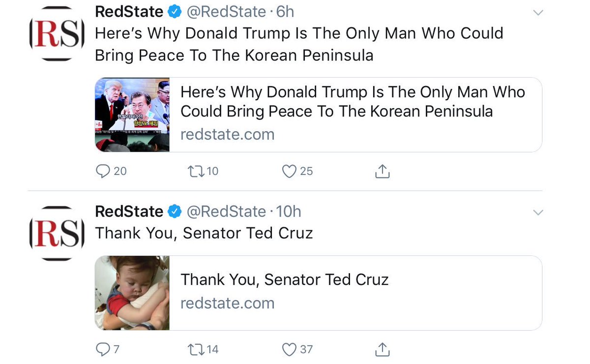Like the Thank You Ted Cruz tweet
This screenshot has height=364, width=590.
[x=290, y=349]
